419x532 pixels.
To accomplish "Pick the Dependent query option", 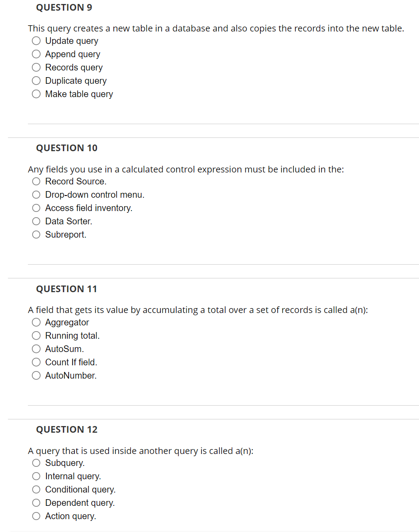I will pos(36,502).
